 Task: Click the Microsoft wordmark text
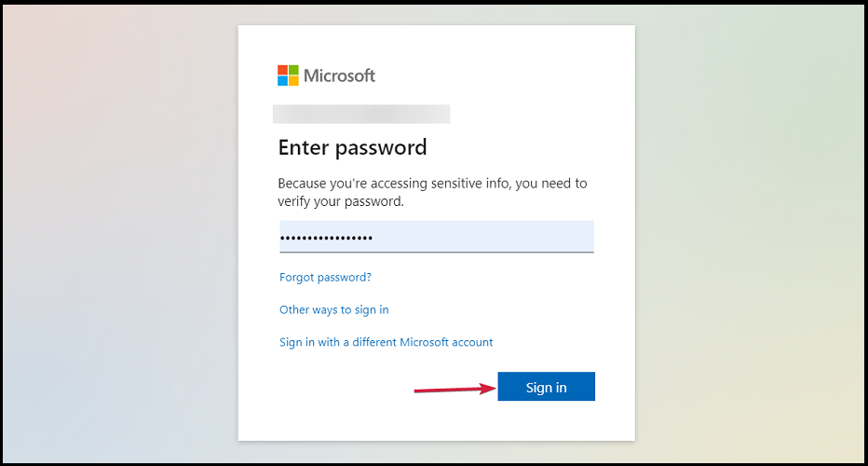tap(339, 75)
